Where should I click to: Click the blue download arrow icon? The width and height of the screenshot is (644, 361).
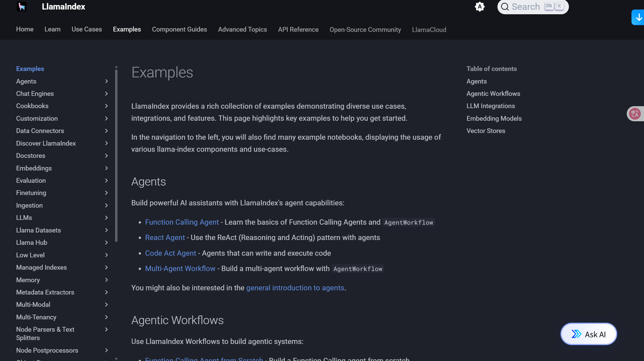(639, 17)
